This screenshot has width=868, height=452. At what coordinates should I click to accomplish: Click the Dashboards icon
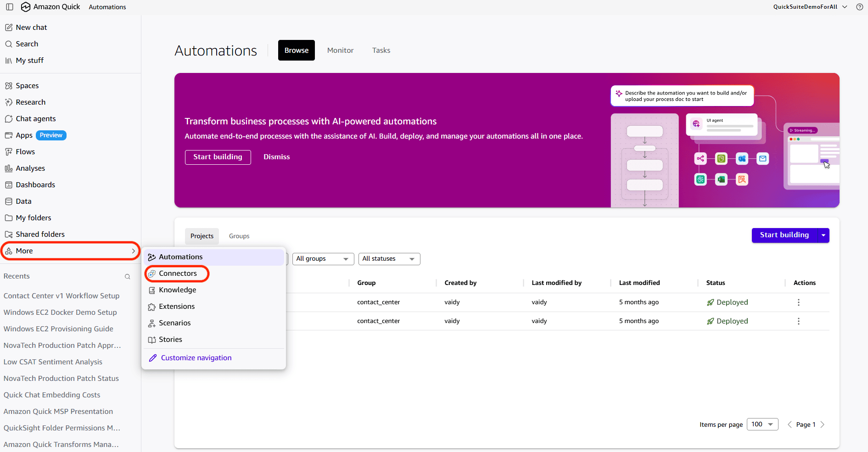[9, 185]
